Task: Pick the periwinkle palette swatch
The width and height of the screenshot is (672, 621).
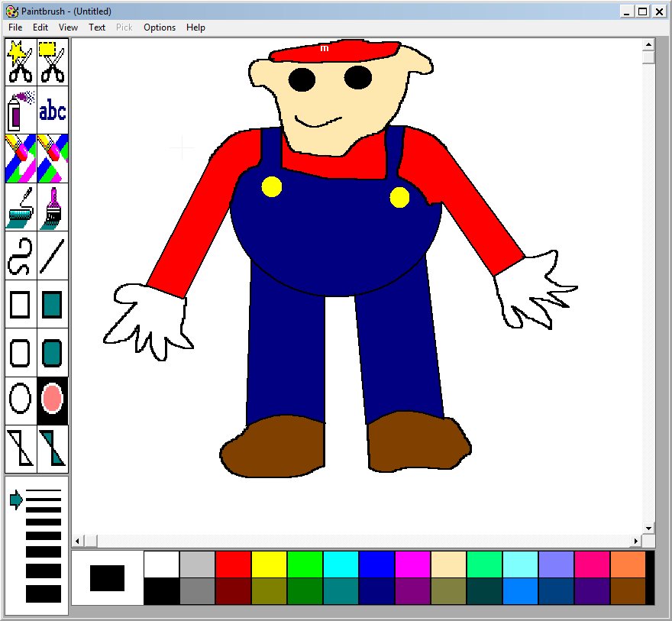Action: point(556,564)
